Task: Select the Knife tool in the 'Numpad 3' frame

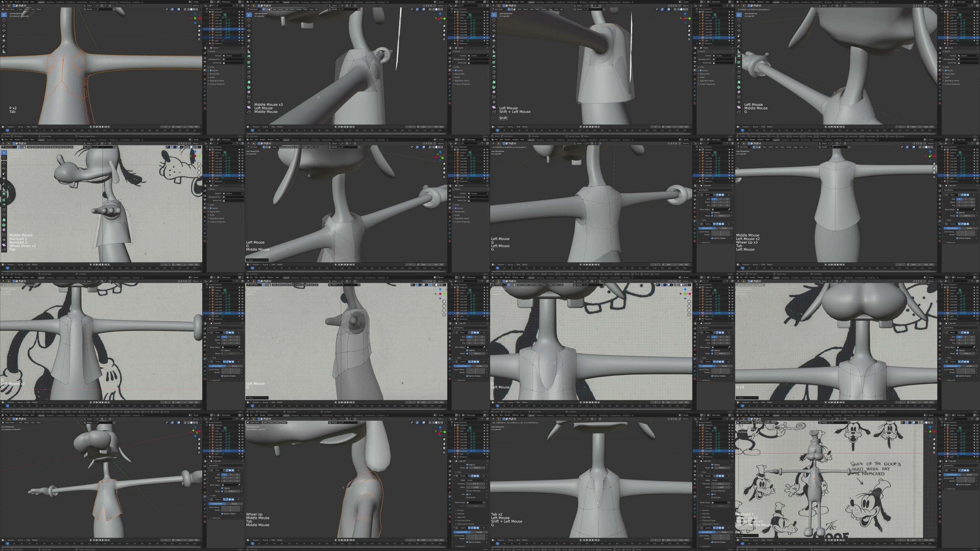Action: pyautogui.click(x=4, y=215)
